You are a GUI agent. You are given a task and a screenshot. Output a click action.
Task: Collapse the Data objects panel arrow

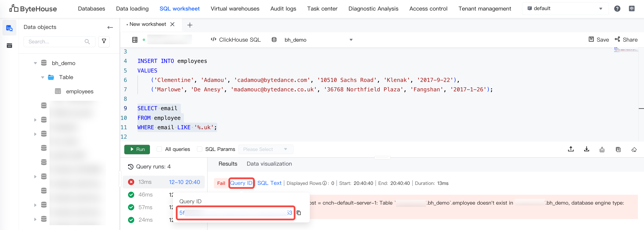pyautogui.click(x=110, y=27)
